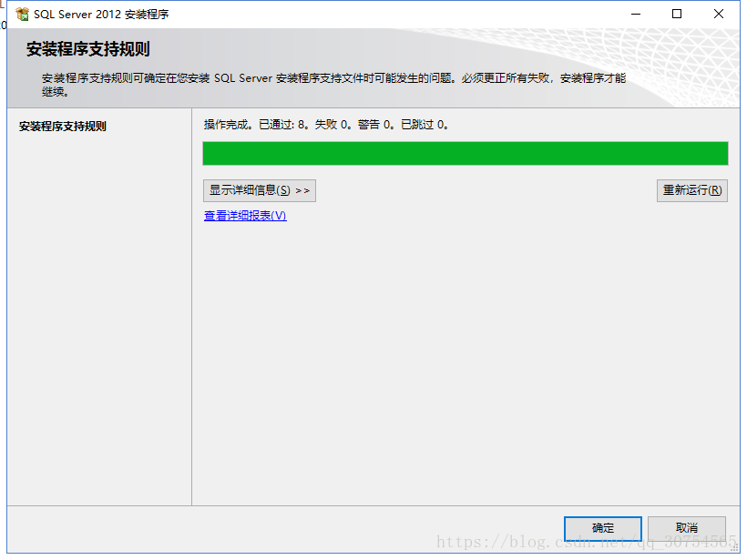Select 安装程序支持规则 step in left sidebar
The image size is (747, 560).
click(x=63, y=127)
